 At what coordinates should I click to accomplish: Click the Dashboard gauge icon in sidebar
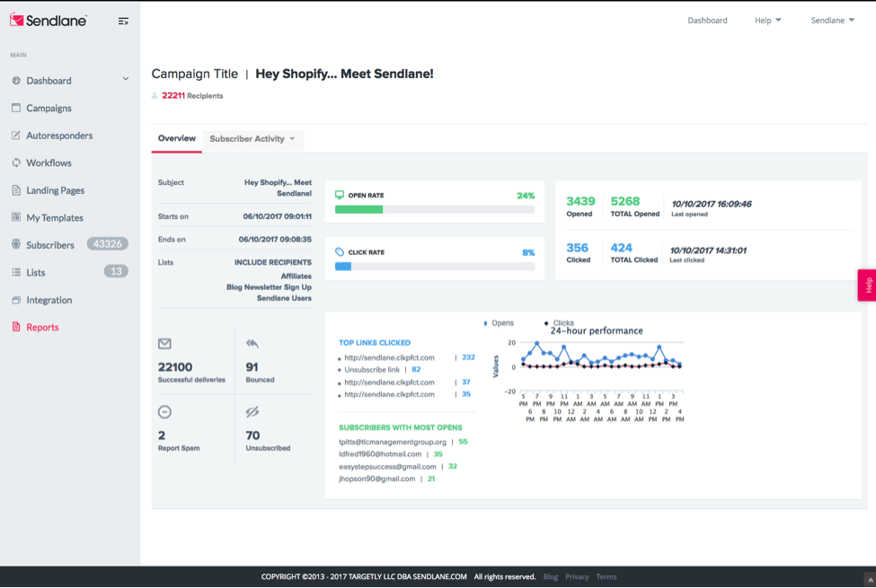(x=16, y=81)
